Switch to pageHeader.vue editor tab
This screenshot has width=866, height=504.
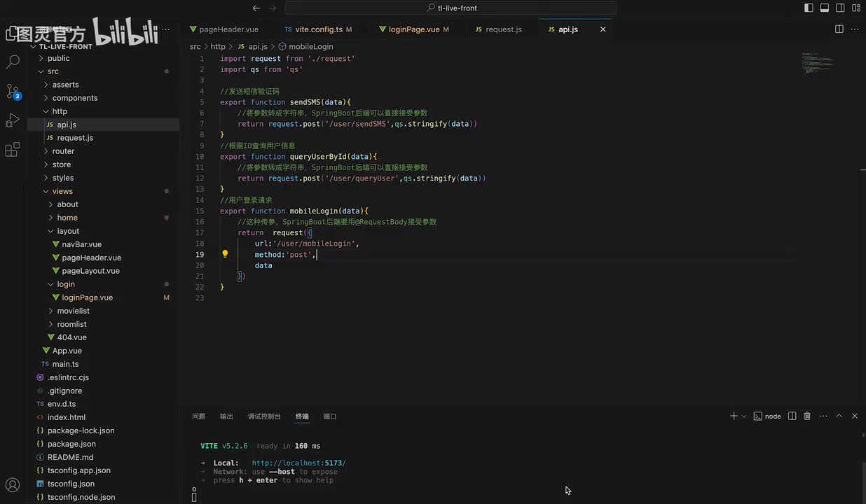(224, 29)
